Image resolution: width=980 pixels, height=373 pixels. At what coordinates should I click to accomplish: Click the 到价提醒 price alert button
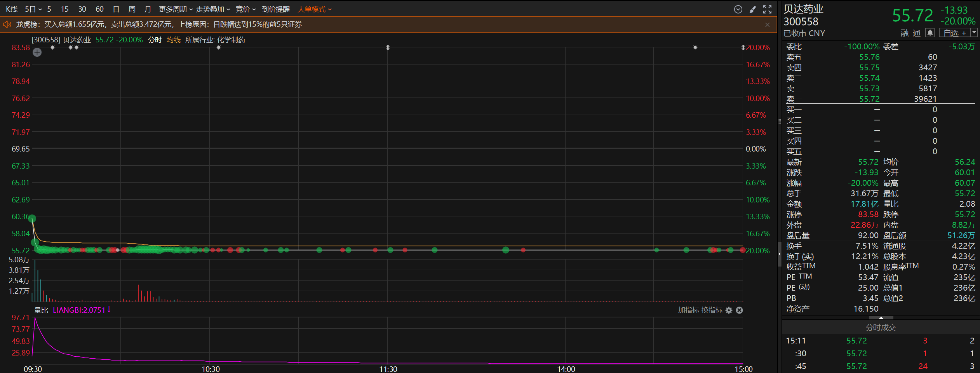click(276, 9)
